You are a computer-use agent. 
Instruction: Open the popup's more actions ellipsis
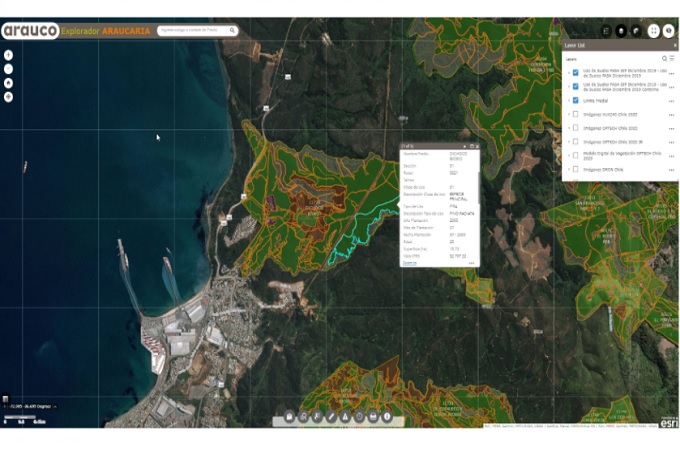[471, 263]
